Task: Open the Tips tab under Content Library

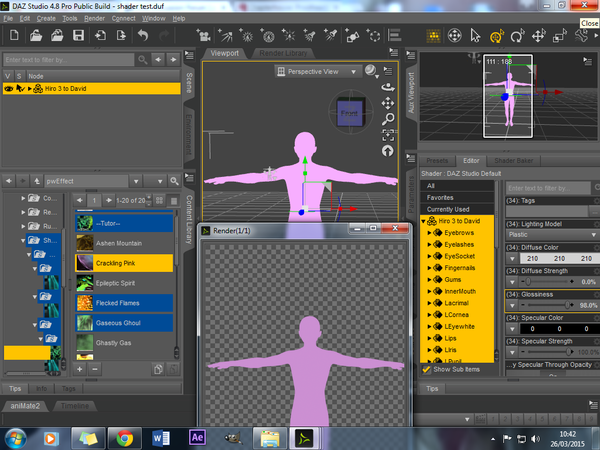Action: (15, 388)
